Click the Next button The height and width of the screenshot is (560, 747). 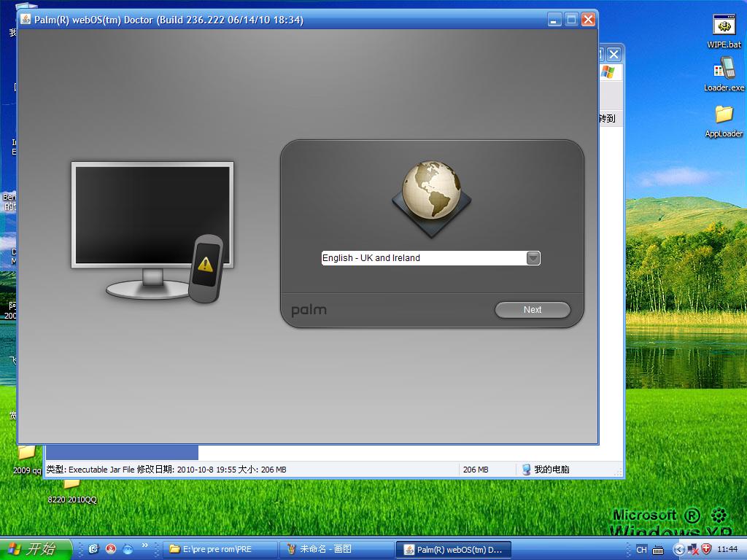pyautogui.click(x=533, y=310)
